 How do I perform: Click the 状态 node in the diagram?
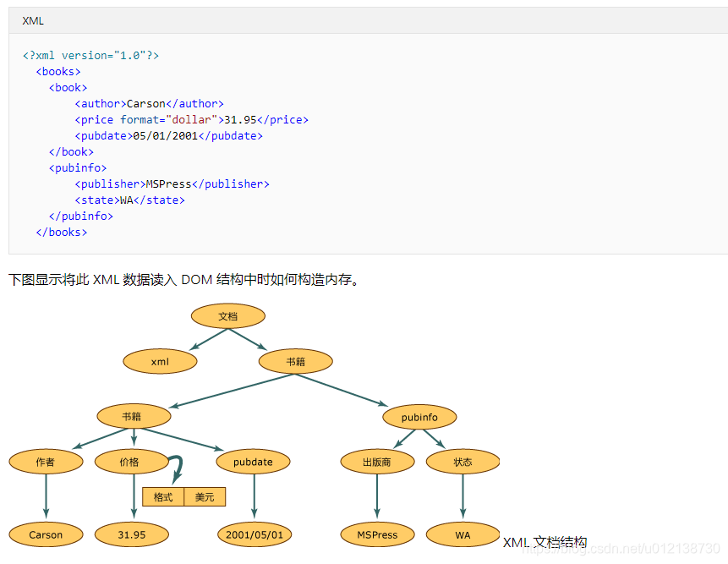coord(463,462)
